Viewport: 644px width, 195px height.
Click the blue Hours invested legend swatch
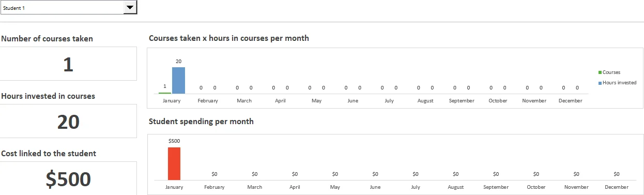point(600,83)
